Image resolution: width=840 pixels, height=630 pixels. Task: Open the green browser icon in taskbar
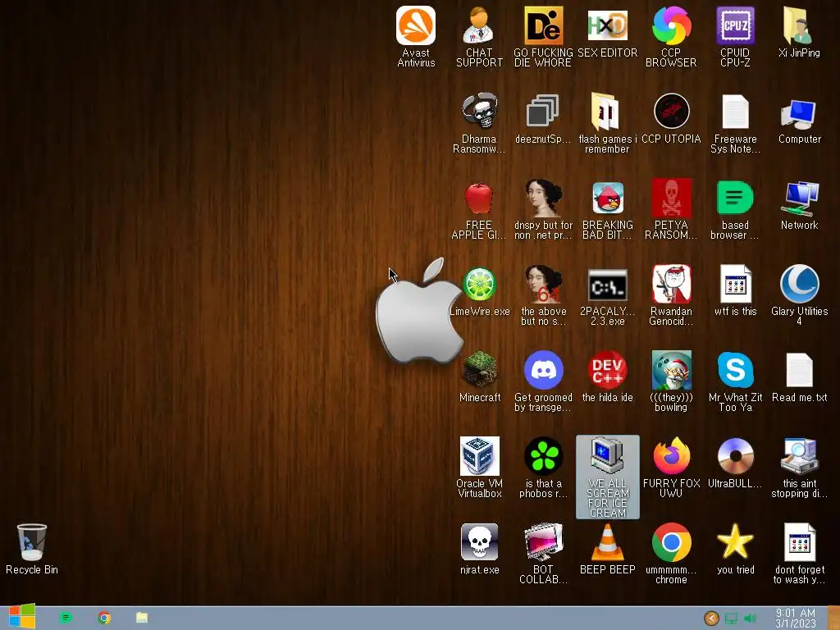pyautogui.click(x=66, y=618)
